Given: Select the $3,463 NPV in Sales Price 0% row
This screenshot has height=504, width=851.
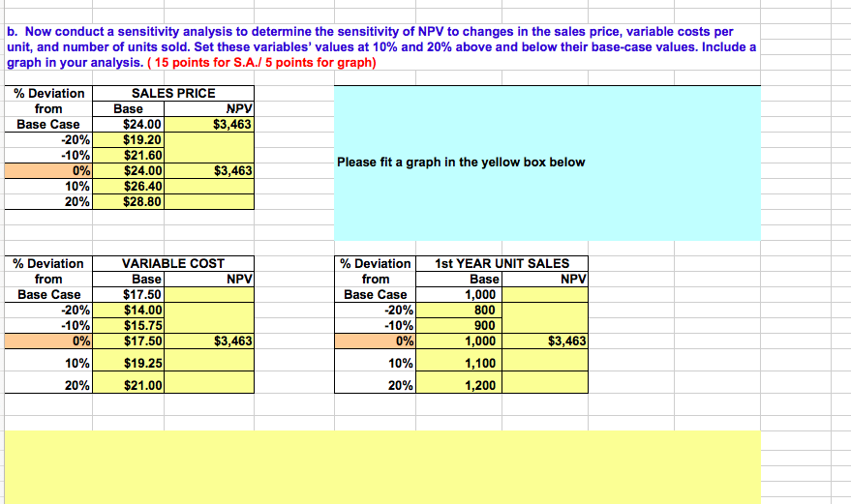Looking at the screenshot, I should coord(209,171).
